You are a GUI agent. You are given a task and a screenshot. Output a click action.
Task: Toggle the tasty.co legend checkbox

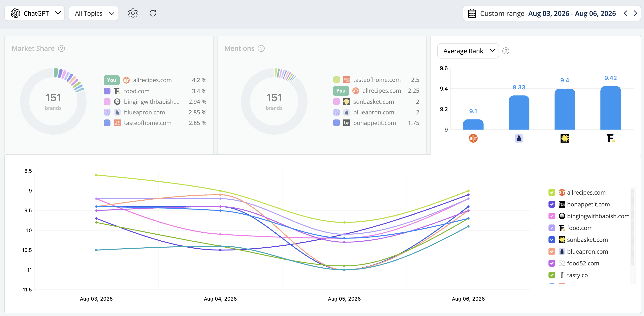(x=552, y=275)
